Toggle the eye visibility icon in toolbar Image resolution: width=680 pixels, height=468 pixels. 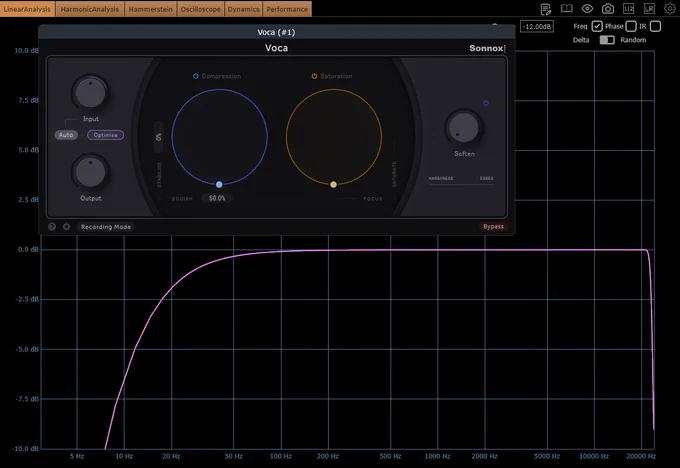[587, 9]
